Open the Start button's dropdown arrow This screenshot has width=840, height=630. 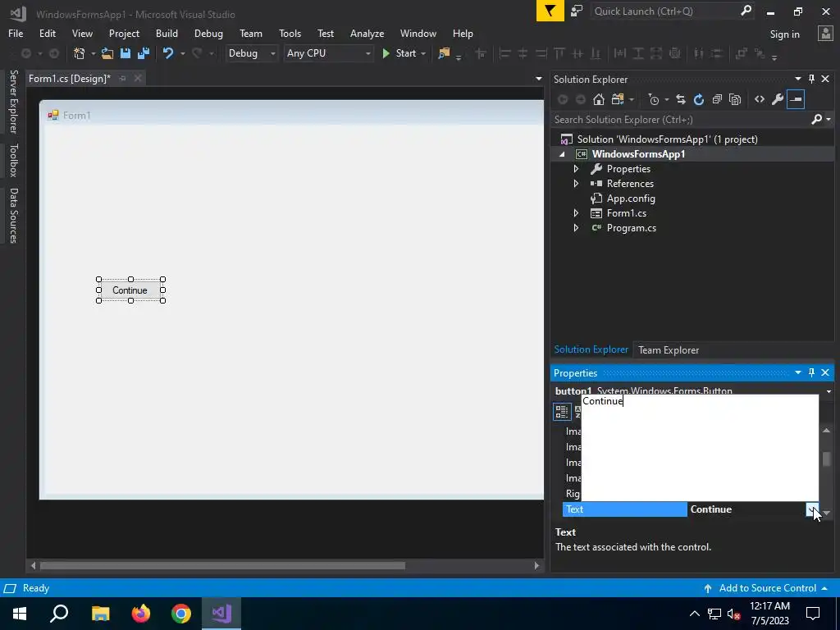(x=423, y=53)
